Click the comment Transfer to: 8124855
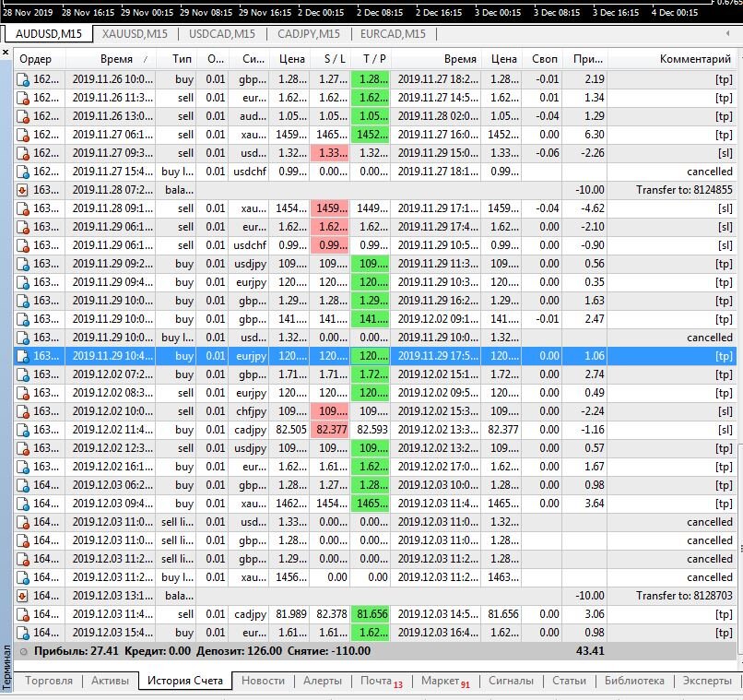The width and height of the screenshot is (743, 700). 684,190
